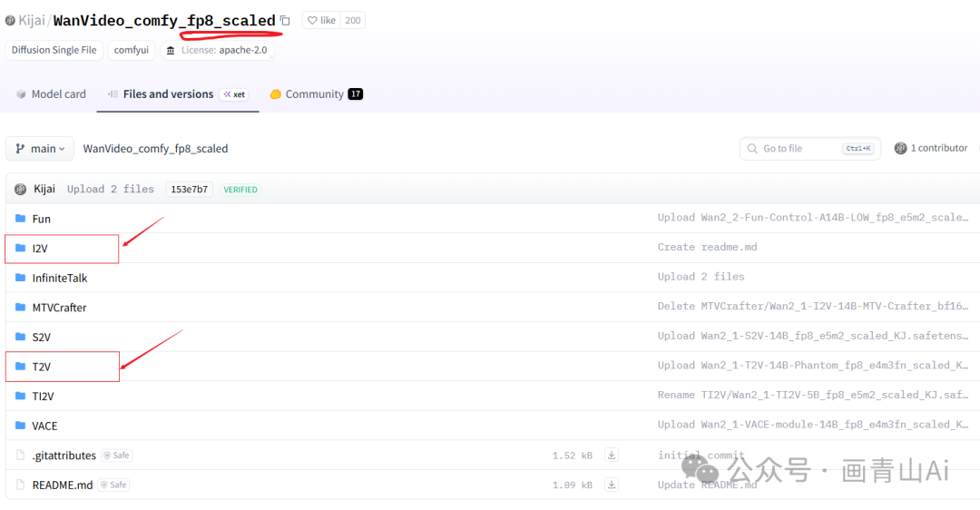The height and width of the screenshot is (510, 980).
Task: Open the Kijai author link in the title
Action: (x=32, y=21)
